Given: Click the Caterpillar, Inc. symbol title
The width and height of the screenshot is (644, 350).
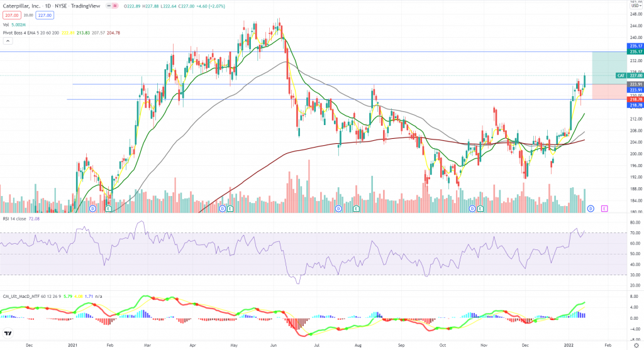Looking at the screenshot, I should click(21, 6).
